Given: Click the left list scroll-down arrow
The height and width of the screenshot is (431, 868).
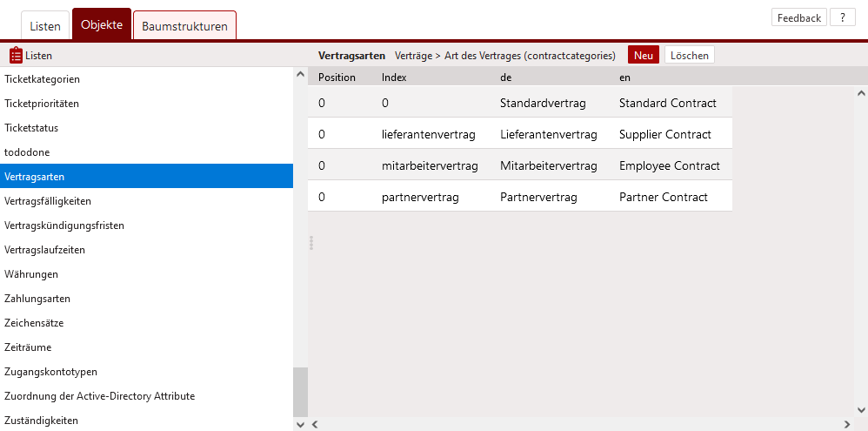Looking at the screenshot, I should pos(300,424).
